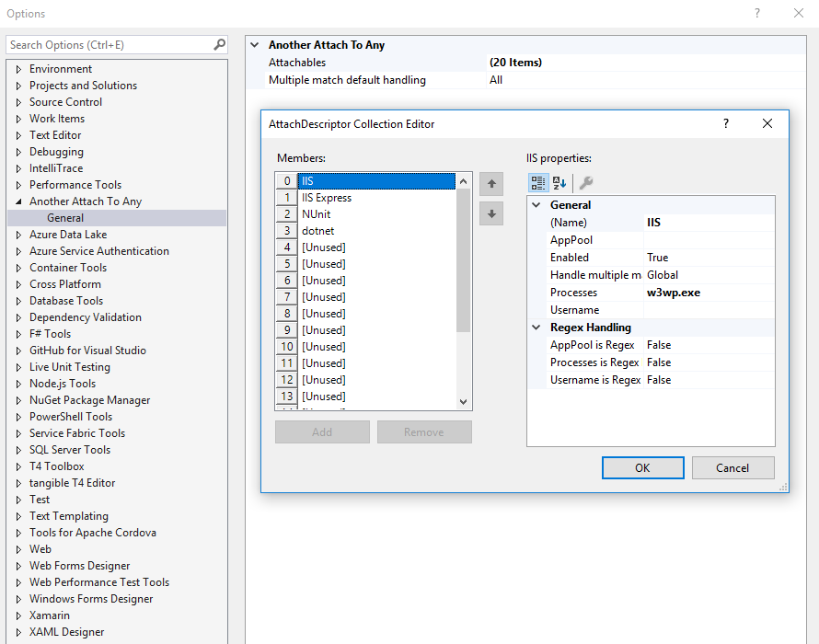
Task: Collapse the General property category
Action: [x=537, y=205]
